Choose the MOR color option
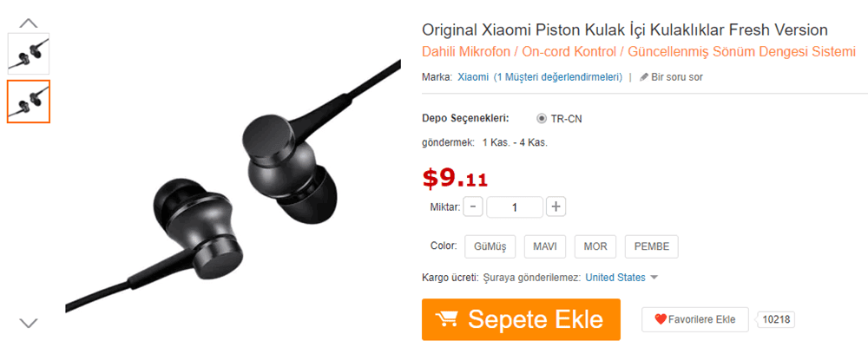The image size is (868, 354). [x=595, y=246]
